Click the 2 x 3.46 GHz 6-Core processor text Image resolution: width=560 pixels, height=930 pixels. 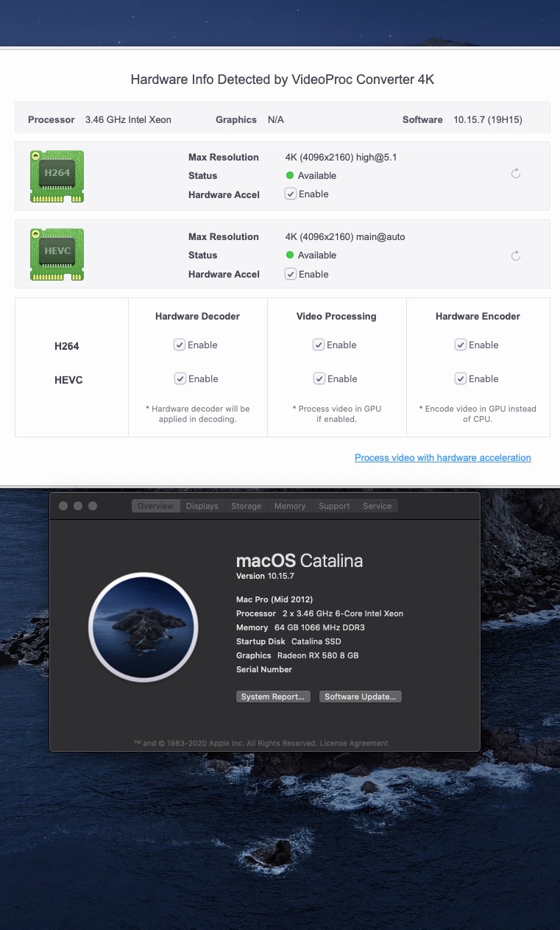(343, 613)
